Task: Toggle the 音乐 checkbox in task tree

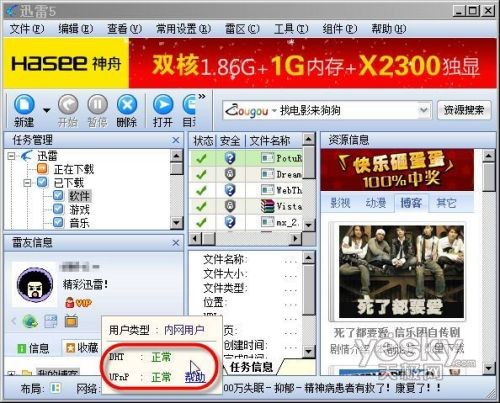Action: point(58,222)
